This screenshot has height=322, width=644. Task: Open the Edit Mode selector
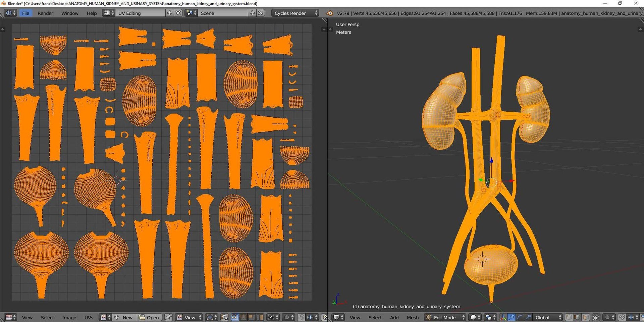[445, 317]
